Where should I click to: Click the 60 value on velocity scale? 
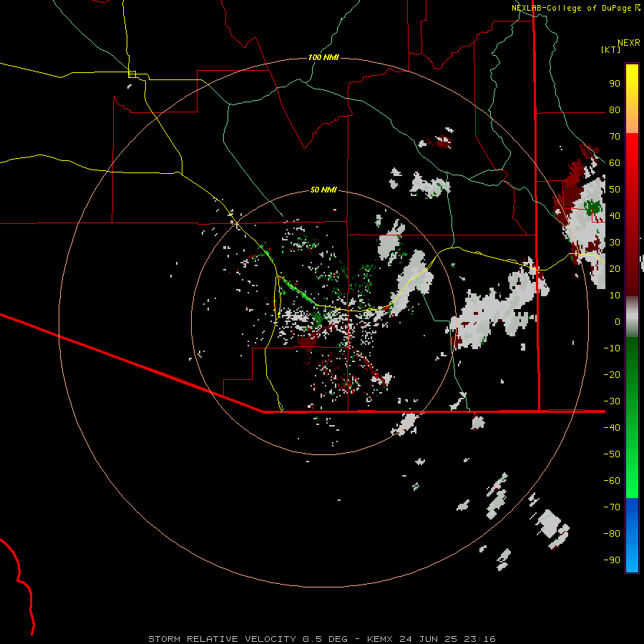click(615, 162)
